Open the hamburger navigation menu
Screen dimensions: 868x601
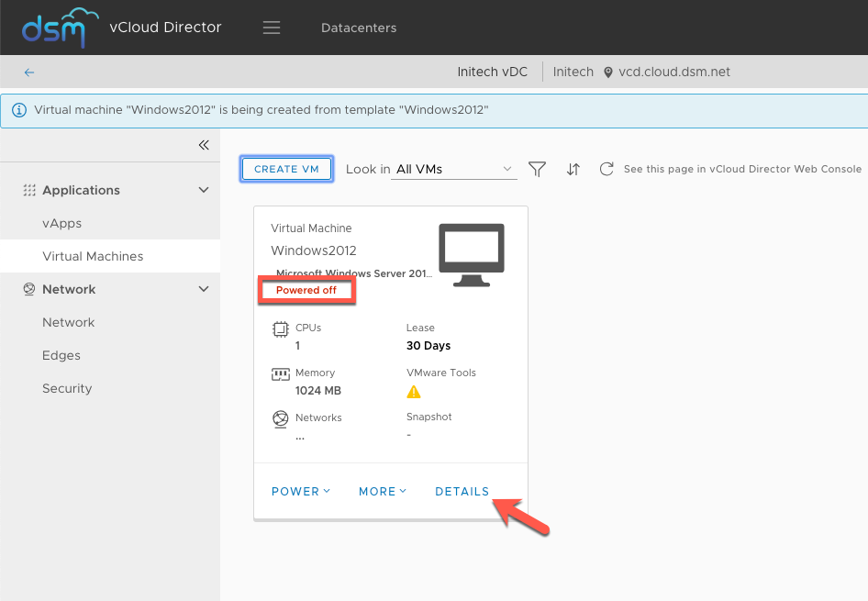[272, 28]
